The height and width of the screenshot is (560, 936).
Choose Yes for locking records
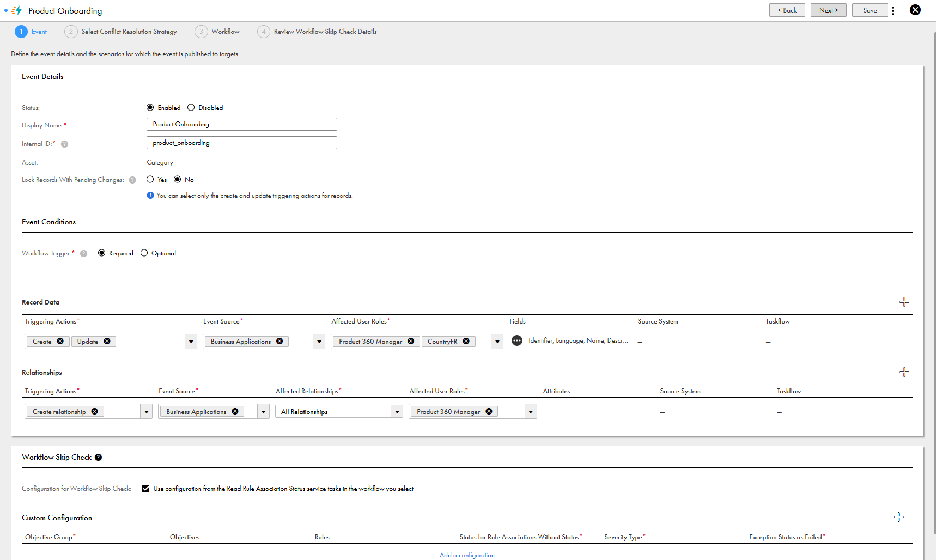[150, 179]
